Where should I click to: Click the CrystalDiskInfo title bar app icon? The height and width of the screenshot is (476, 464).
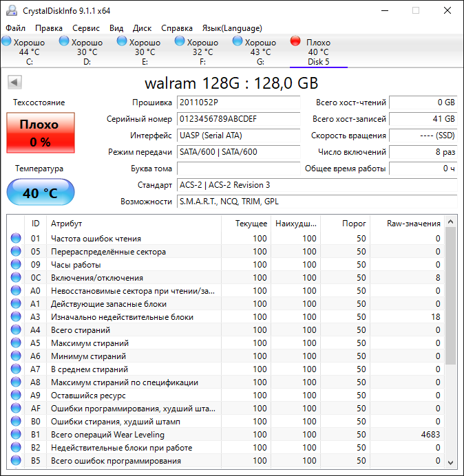tap(12, 10)
